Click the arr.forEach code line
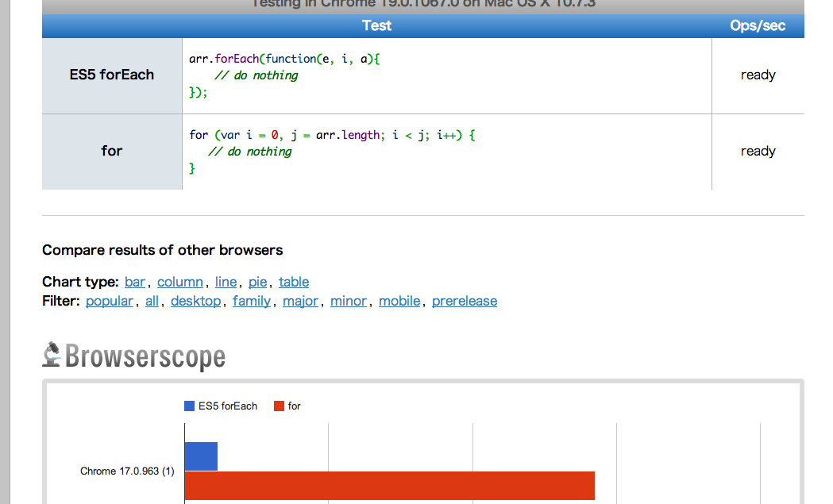Viewport: 833px width, 504px height. (285, 59)
